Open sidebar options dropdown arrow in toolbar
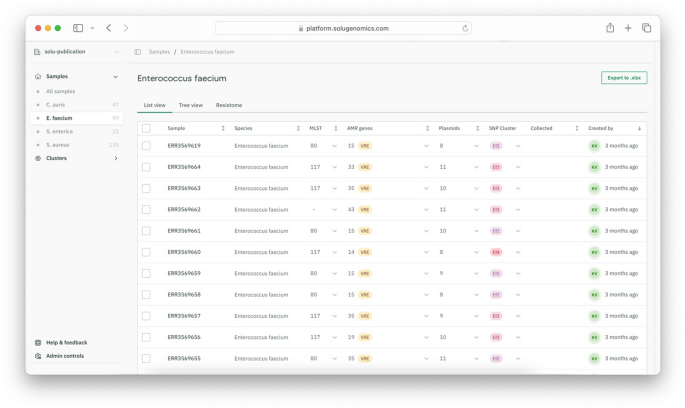Image resolution: width=685 pixels, height=408 pixels. 92,28
